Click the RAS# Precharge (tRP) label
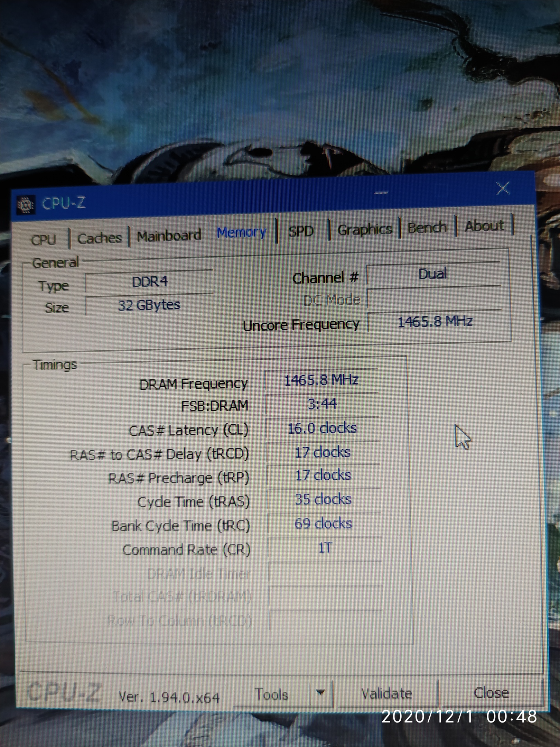Screen dimensions: 560x747 coord(179,478)
